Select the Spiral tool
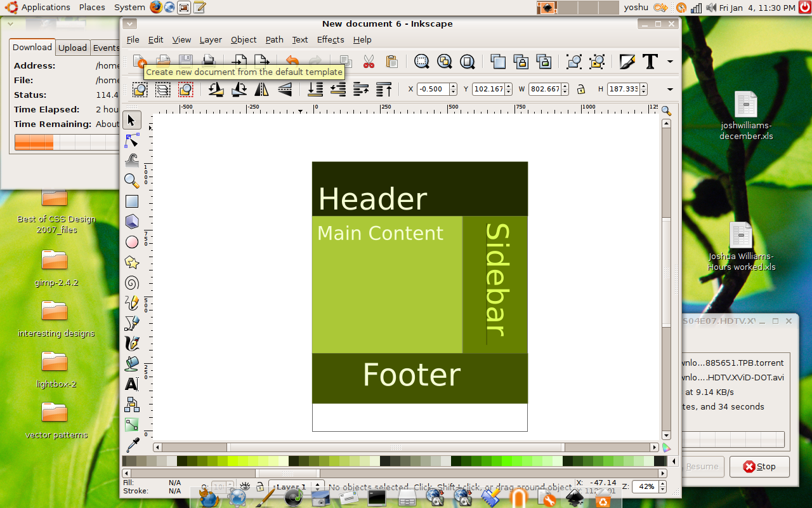 pos(132,282)
